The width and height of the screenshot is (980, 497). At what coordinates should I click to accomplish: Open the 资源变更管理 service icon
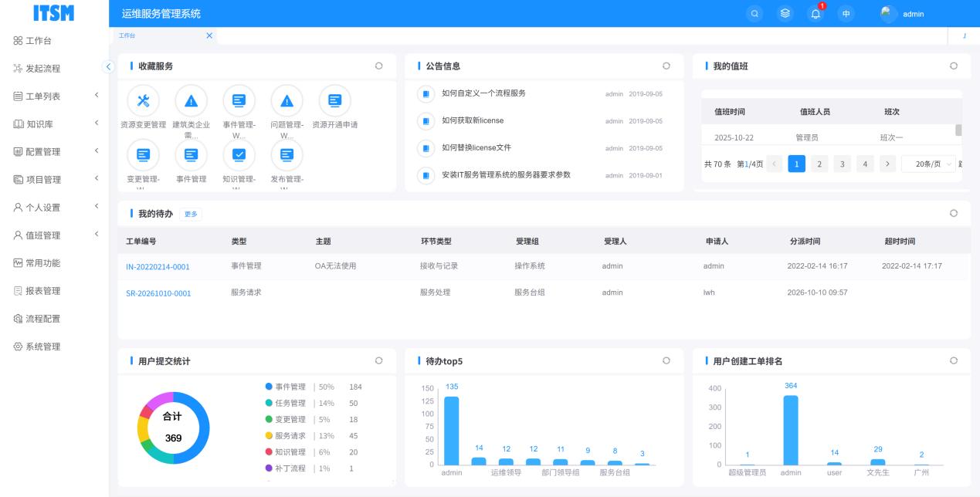tap(143, 100)
